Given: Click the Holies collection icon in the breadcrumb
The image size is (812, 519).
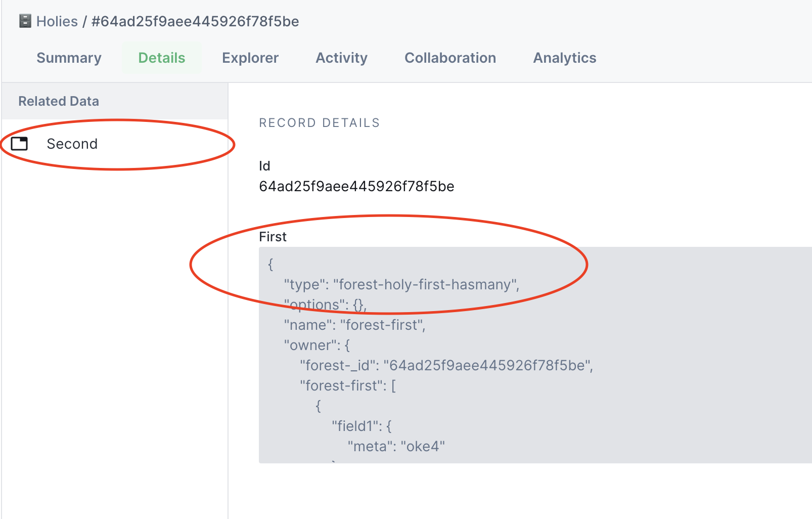Looking at the screenshot, I should tap(23, 21).
